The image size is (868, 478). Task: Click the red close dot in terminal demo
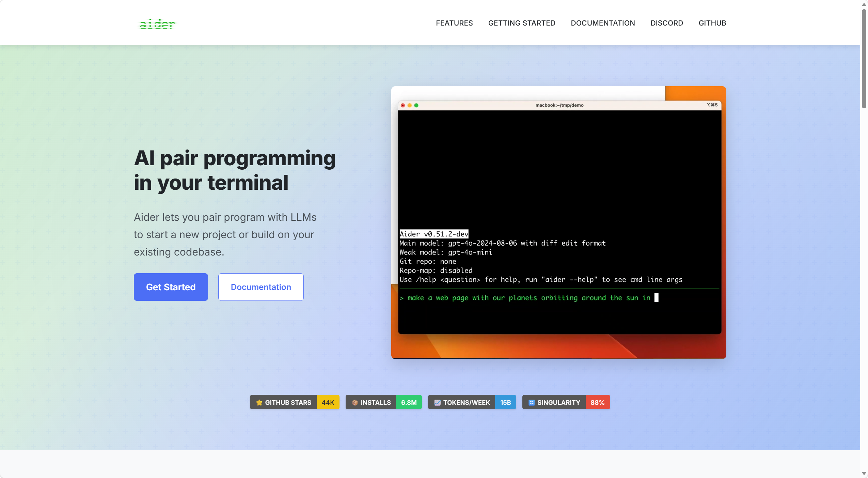(403, 105)
